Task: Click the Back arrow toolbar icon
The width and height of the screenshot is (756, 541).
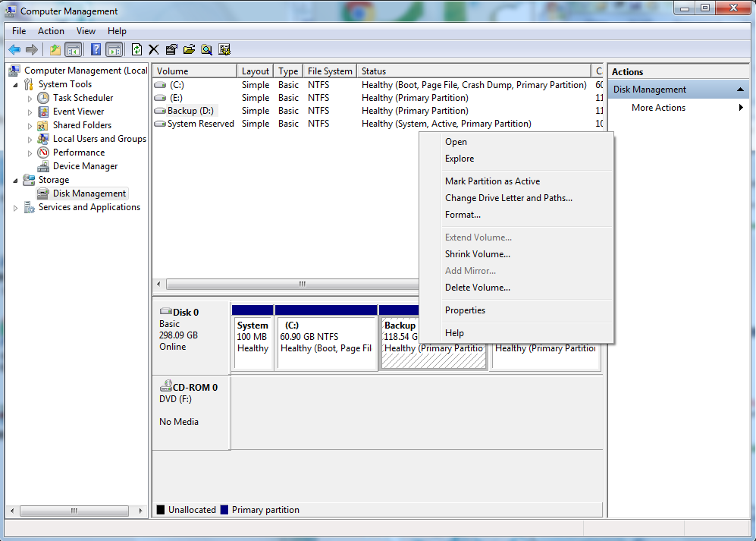Action: (14, 50)
